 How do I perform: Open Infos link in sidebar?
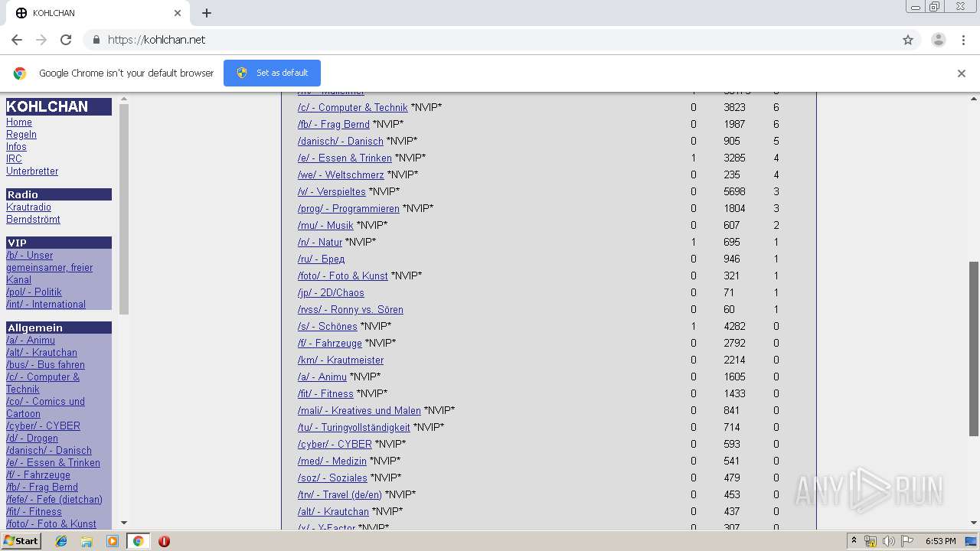16,147
